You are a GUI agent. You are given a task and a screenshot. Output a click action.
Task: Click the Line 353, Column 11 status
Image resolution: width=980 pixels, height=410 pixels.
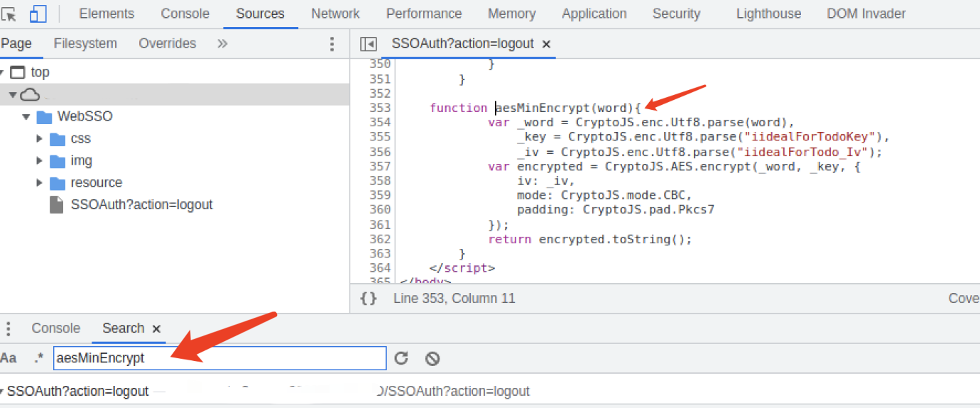coord(454,299)
